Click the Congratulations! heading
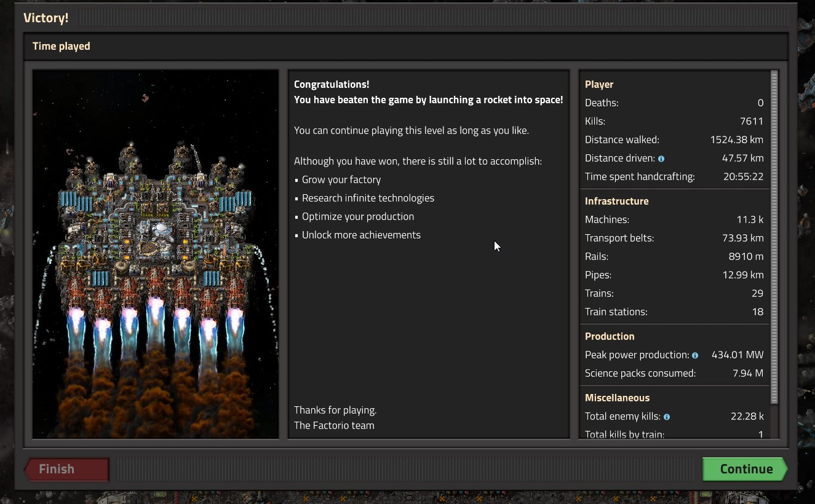This screenshot has height=504, width=815. pos(332,84)
